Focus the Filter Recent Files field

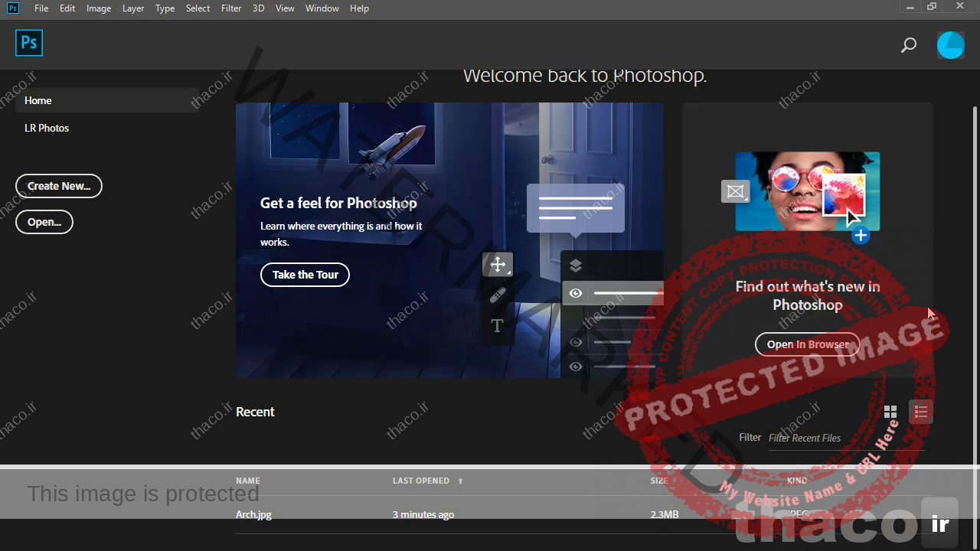tap(846, 438)
